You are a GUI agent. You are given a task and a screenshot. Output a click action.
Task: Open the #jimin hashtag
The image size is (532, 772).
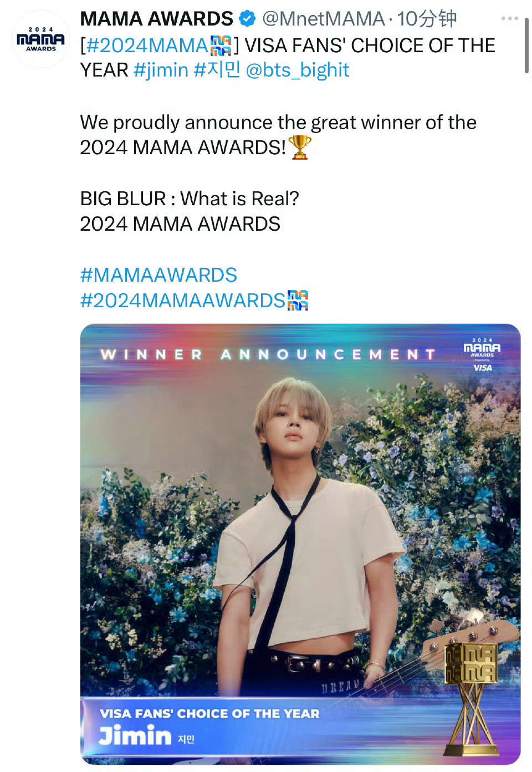coord(161,70)
